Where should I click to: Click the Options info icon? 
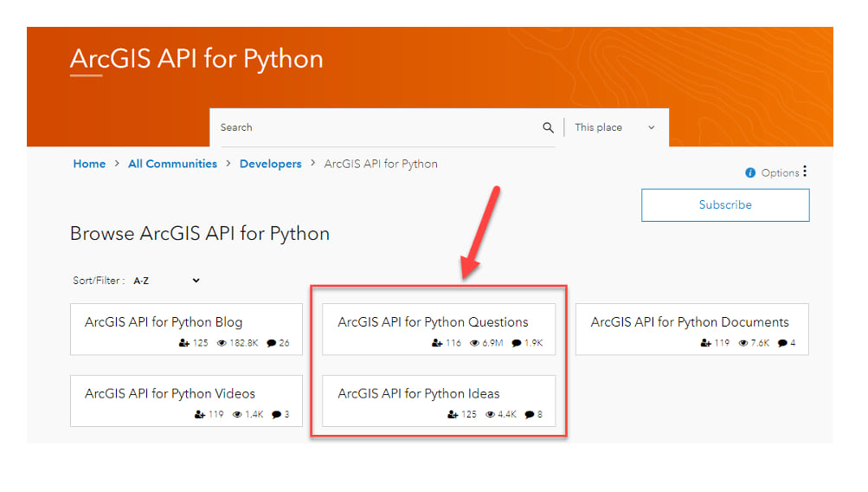750,173
